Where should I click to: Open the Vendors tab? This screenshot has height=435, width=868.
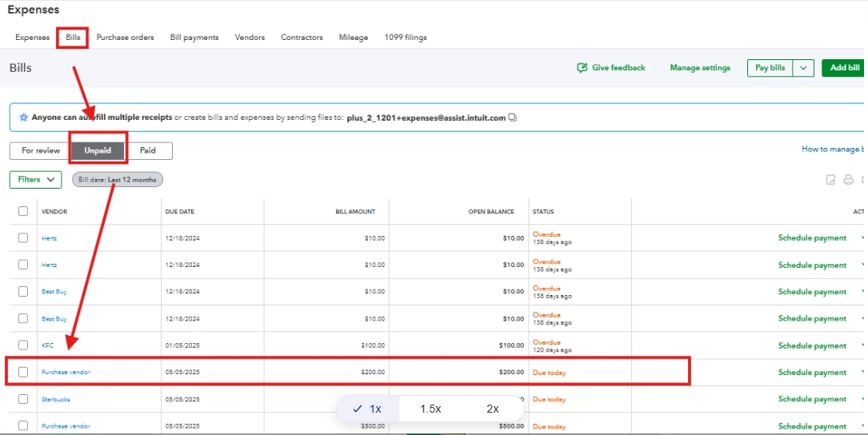[250, 38]
